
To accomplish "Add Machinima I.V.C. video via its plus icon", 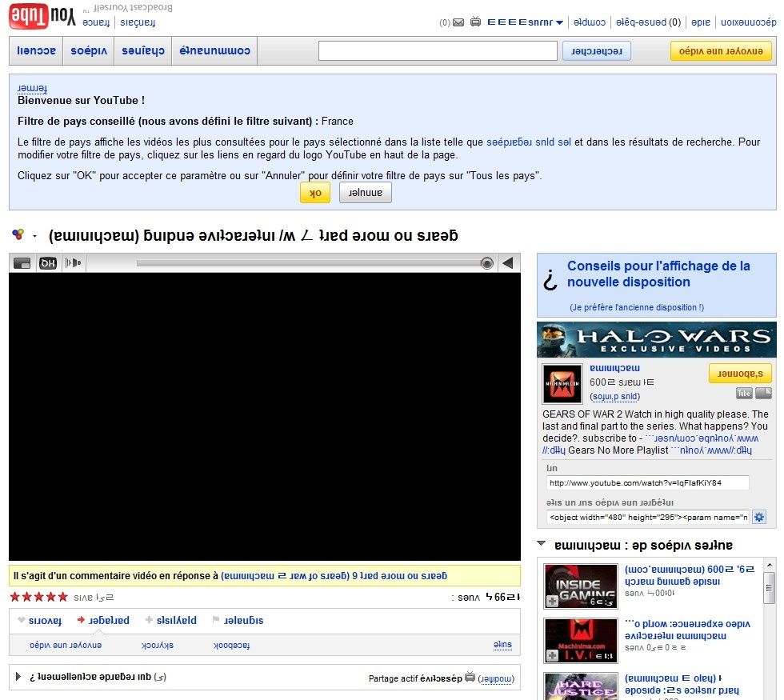I will point(552,655).
